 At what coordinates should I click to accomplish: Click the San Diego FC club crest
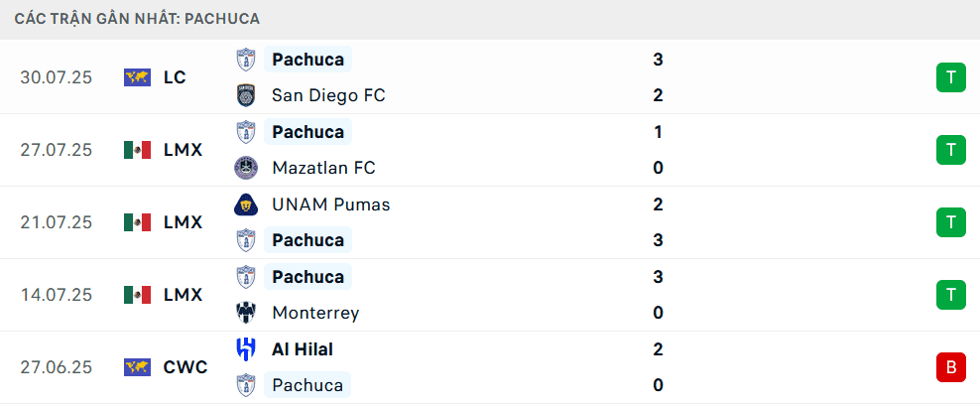click(x=245, y=95)
